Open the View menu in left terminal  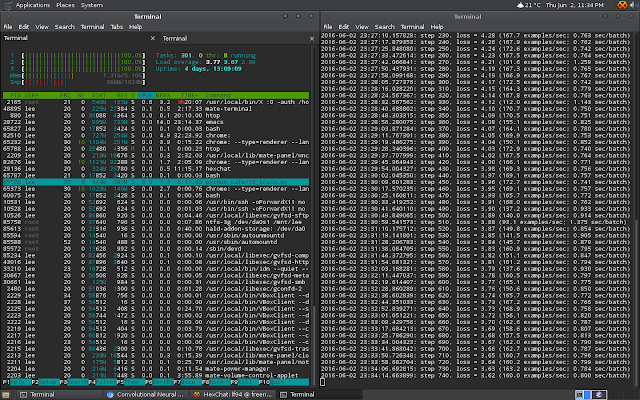tap(43, 26)
